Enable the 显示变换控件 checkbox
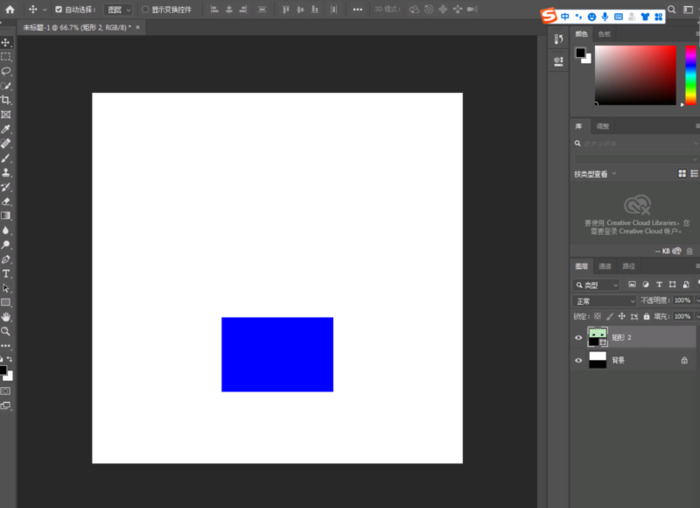The width and height of the screenshot is (700, 508). click(x=144, y=9)
